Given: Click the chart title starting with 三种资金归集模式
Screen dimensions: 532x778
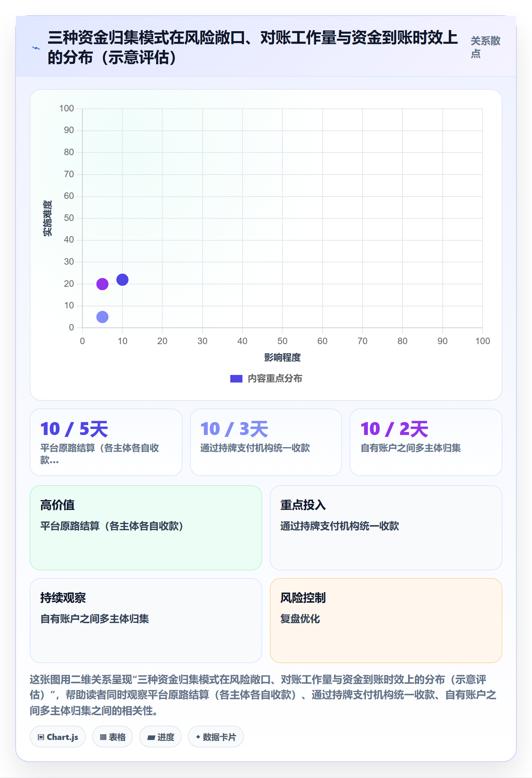Looking at the screenshot, I should (x=253, y=48).
